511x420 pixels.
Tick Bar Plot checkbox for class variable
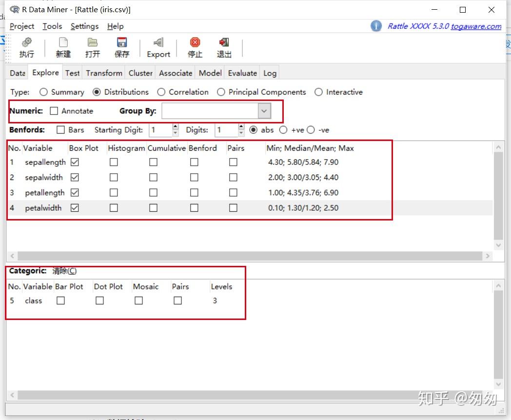coord(60,301)
